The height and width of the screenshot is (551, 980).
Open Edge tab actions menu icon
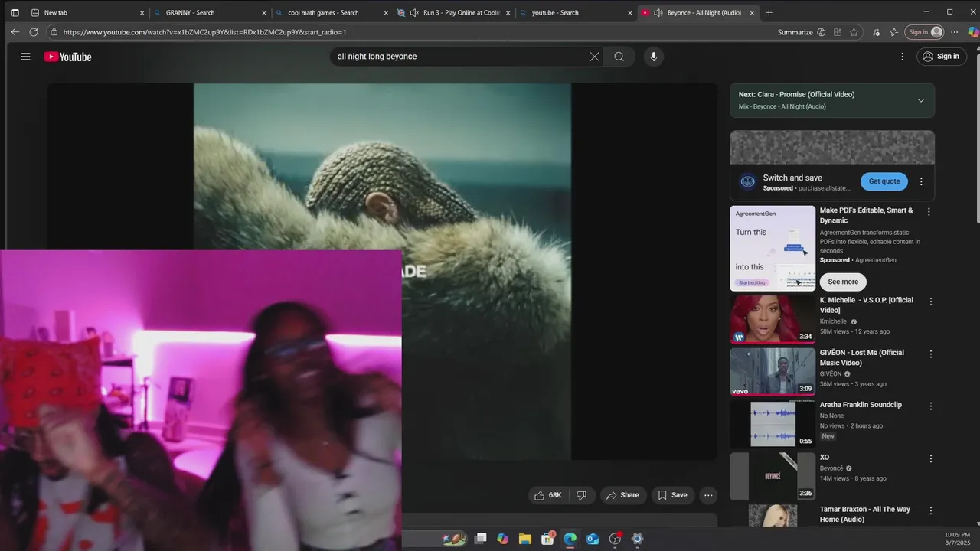tap(15, 12)
